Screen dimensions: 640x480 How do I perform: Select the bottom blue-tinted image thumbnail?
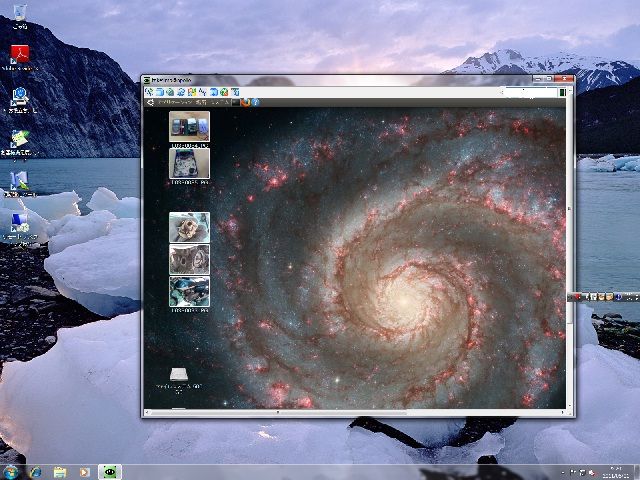tap(189, 291)
